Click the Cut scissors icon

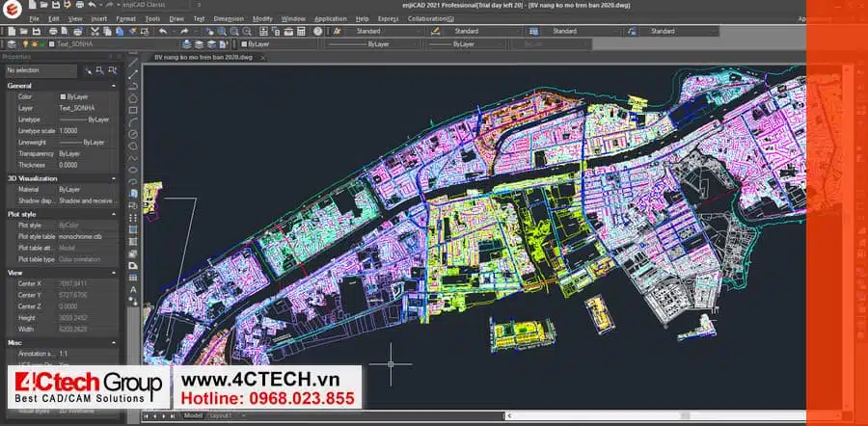point(95,32)
